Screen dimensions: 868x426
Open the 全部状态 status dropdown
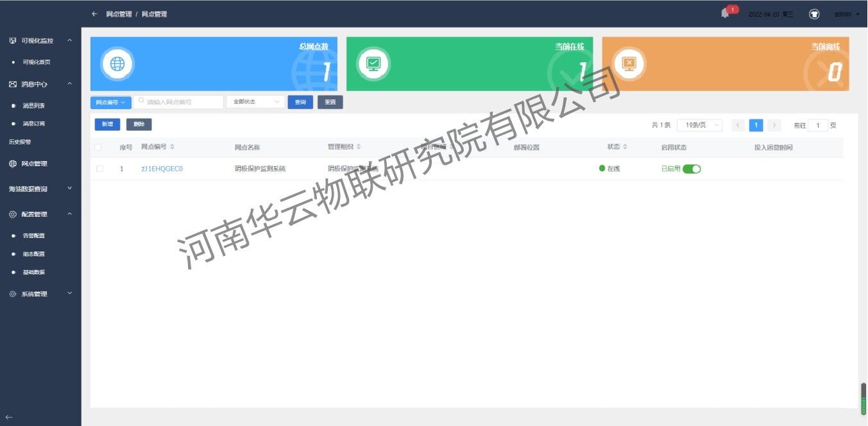[x=255, y=102]
